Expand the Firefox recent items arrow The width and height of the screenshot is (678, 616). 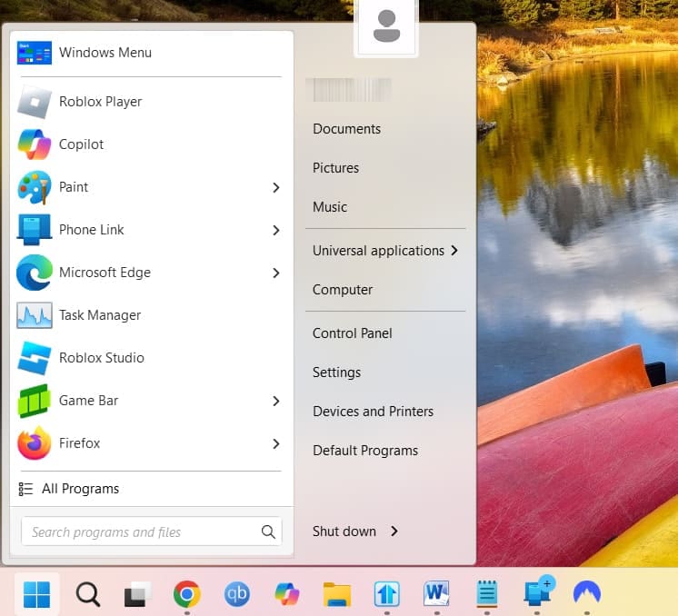point(275,443)
